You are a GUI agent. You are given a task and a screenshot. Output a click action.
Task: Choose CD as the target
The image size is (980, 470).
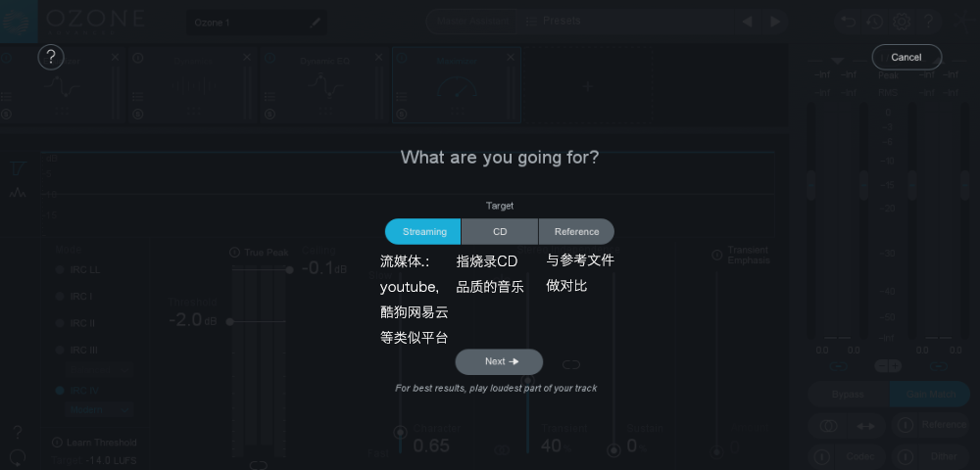(500, 231)
